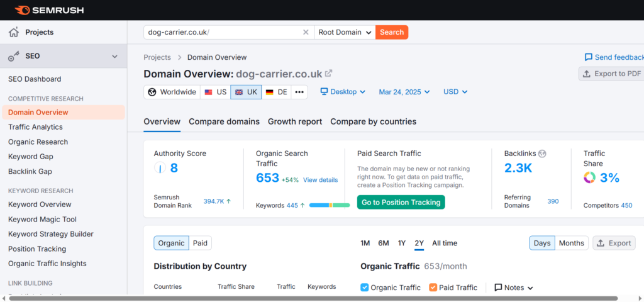Switch the chart to Organic

click(x=171, y=243)
